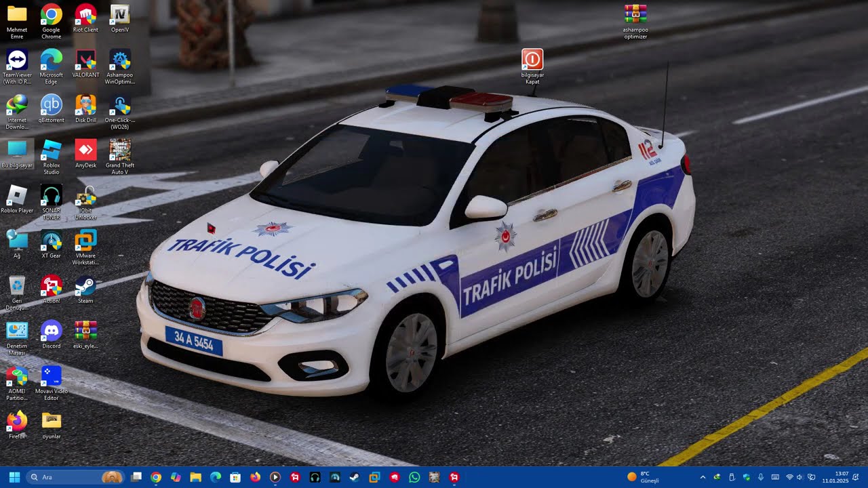The width and height of the screenshot is (868, 488).
Task: Open WhatsApp from the taskbar
Action: point(414,477)
